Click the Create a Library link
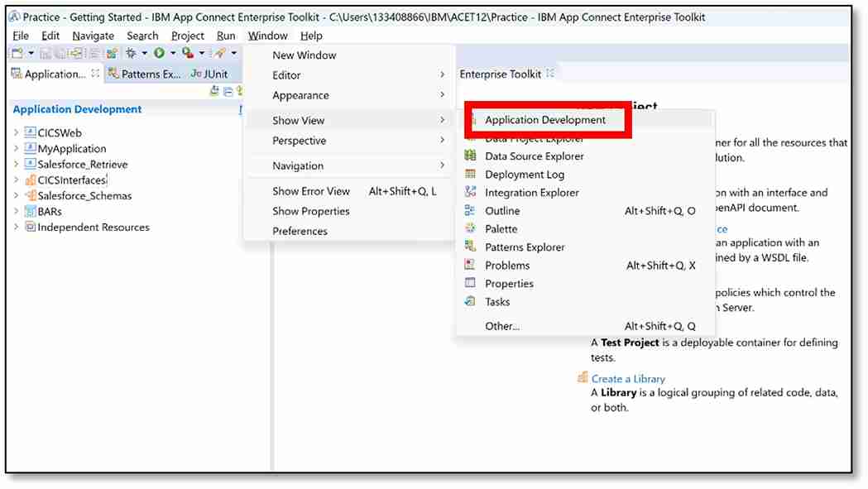This screenshot has height=489, width=868. [628, 378]
